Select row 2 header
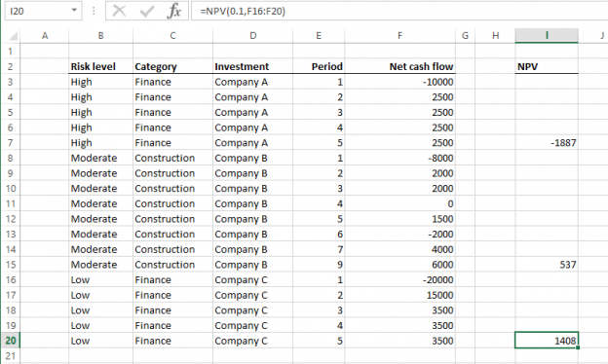The height and width of the screenshot is (364, 608). pyautogui.click(x=10, y=66)
